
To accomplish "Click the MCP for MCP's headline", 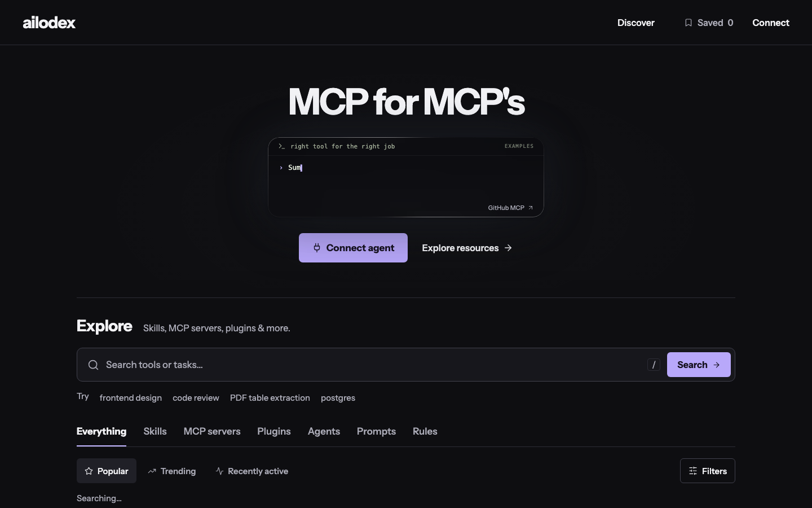I will pyautogui.click(x=406, y=102).
